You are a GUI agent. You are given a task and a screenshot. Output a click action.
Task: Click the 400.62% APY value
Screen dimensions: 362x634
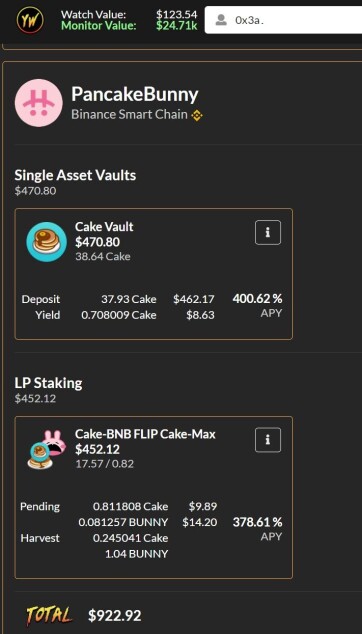click(x=257, y=299)
